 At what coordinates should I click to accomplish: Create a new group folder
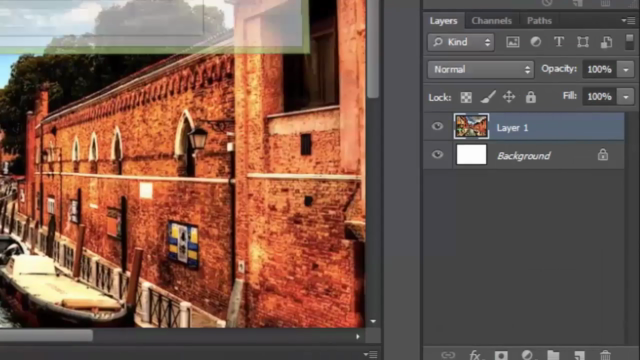point(553,355)
